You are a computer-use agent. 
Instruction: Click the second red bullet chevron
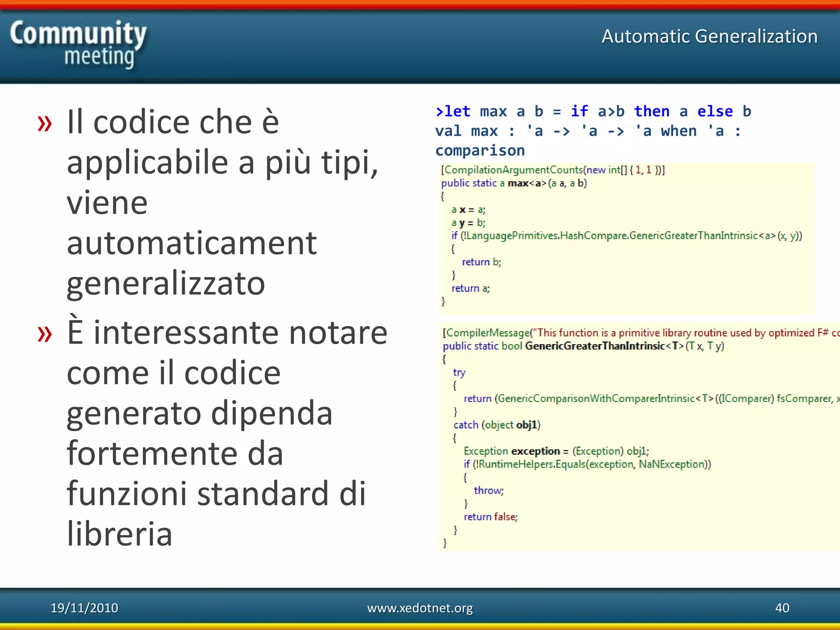(45, 334)
